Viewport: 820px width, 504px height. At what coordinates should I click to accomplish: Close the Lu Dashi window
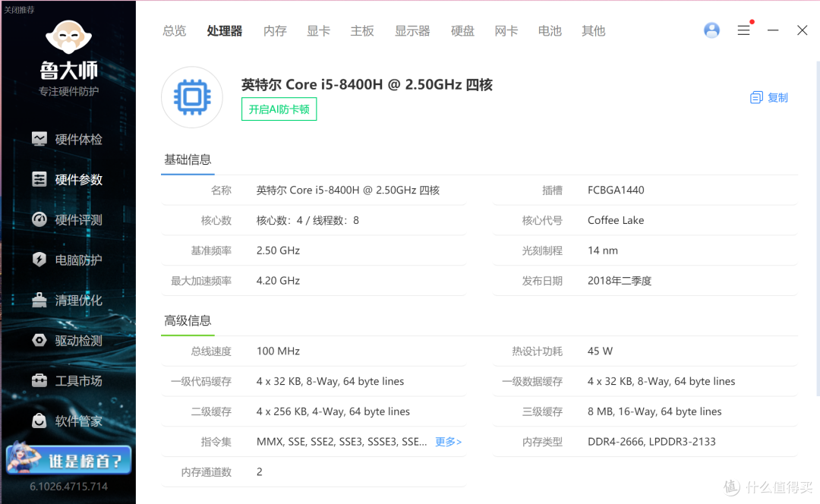pos(803,30)
